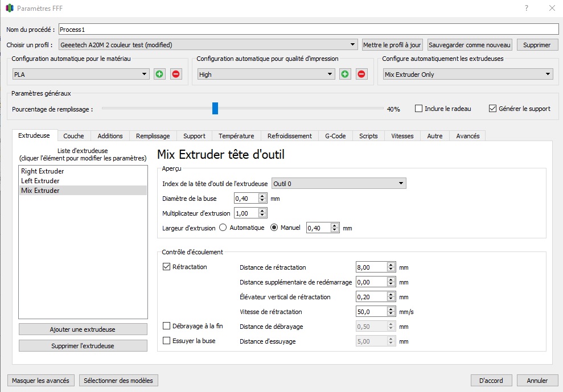Disable the Rétractation checkbox

click(167, 267)
